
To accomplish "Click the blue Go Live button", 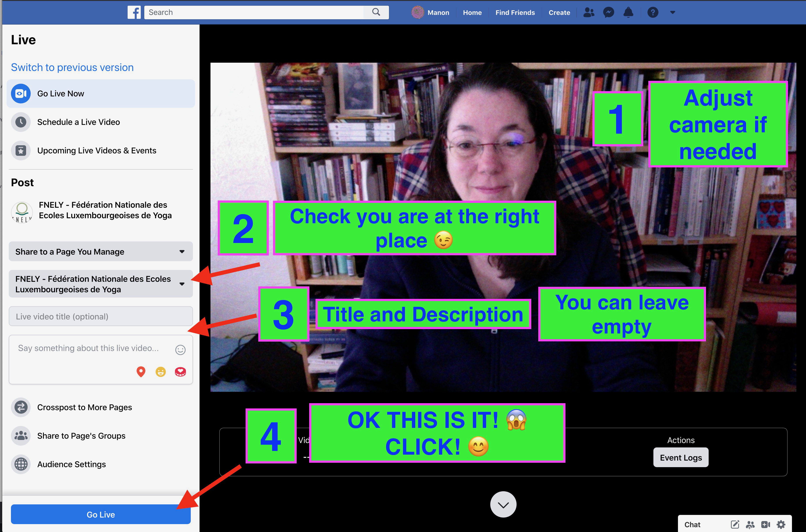I will [101, 514].
